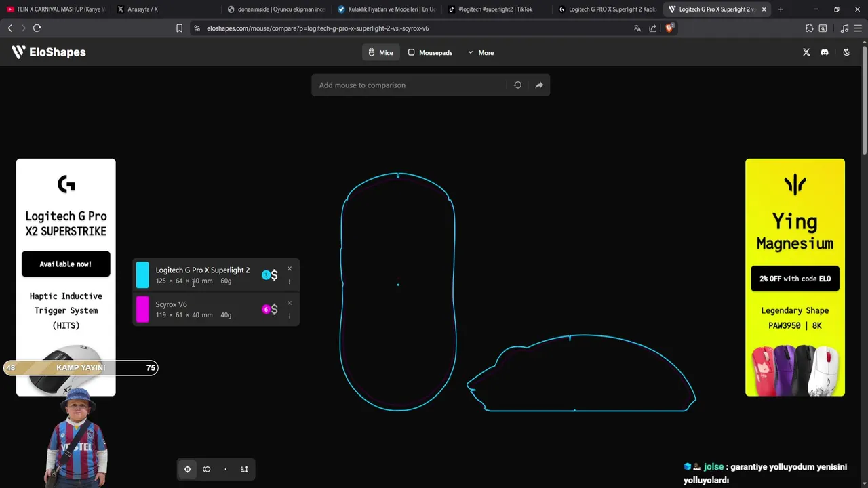The image size is (868, 488).
Task: Share page from the address bar
Action: [x=652, y=28]
